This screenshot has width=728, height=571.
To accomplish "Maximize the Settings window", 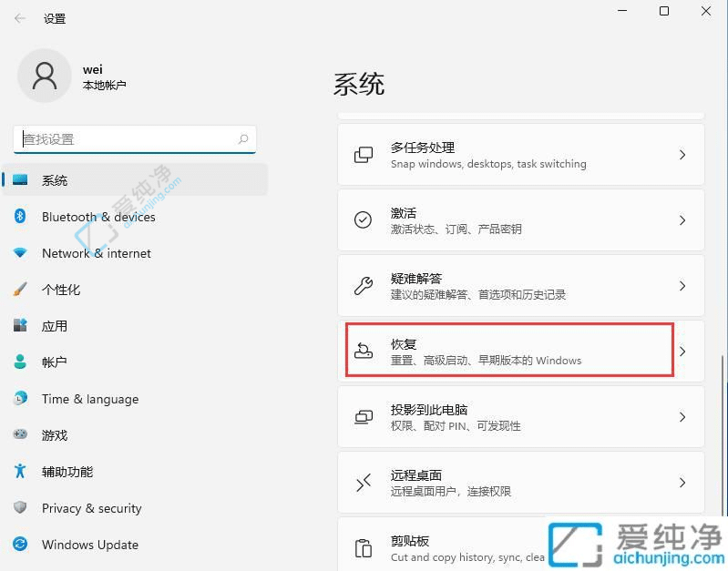I will click(664, 11).
